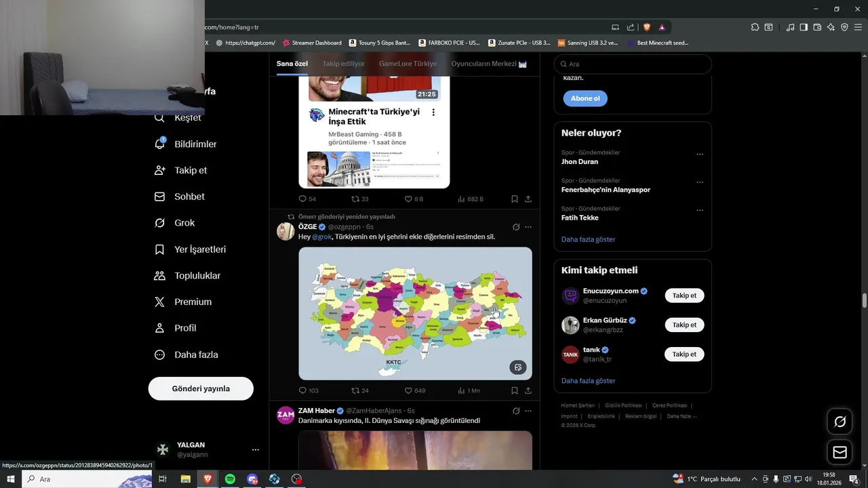868x488 pixels.
Task: Click the Abone ol button
Action: 585,98
